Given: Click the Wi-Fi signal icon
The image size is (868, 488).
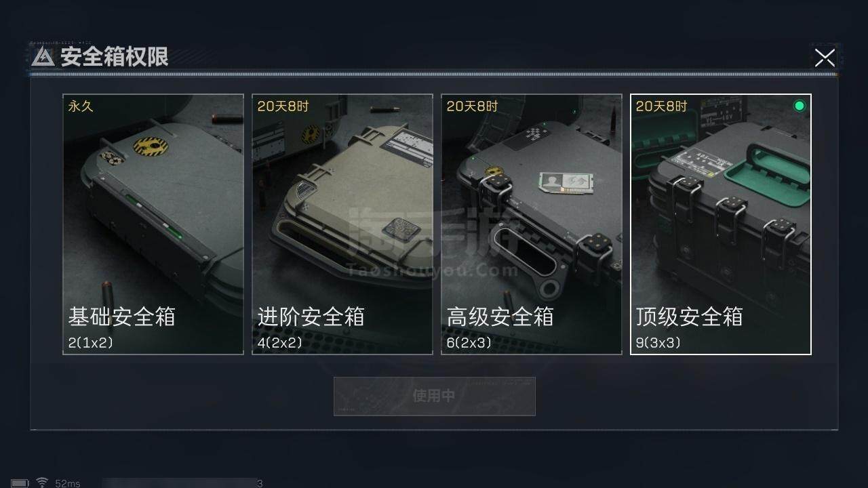Looking at the screenshot, I should 42,483.
